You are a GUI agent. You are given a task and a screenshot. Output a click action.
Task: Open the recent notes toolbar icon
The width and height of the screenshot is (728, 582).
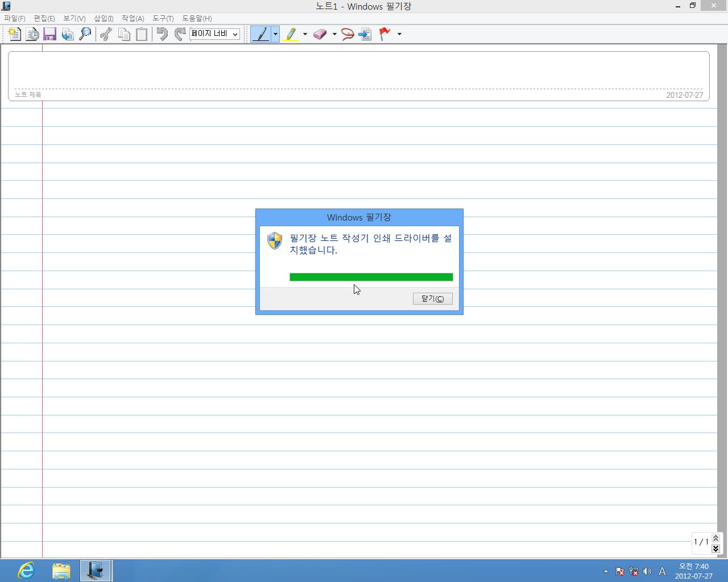point(32,34)
